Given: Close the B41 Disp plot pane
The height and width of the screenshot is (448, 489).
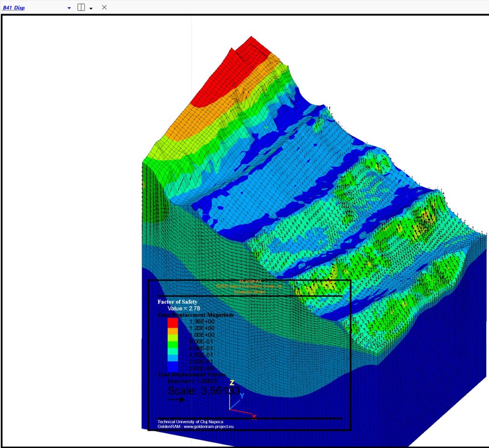Looking at the screenshot, I should 105,8.
